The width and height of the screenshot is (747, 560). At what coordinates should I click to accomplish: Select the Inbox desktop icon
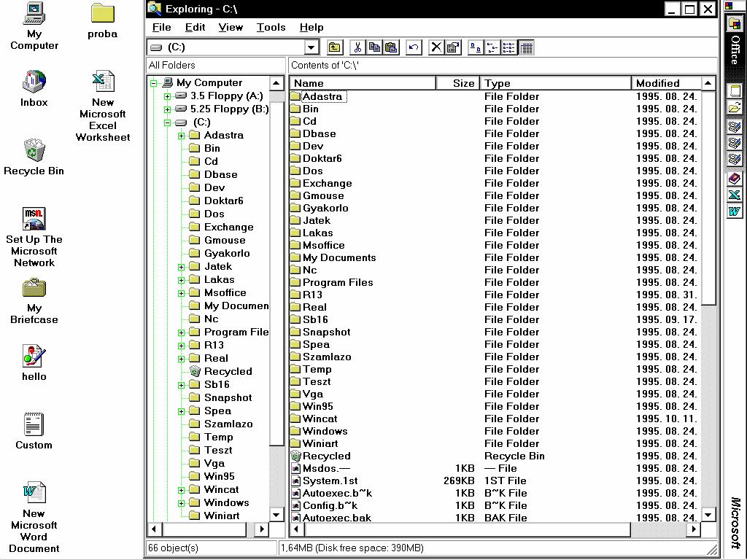pyautogui.click(x=34, y=88)
